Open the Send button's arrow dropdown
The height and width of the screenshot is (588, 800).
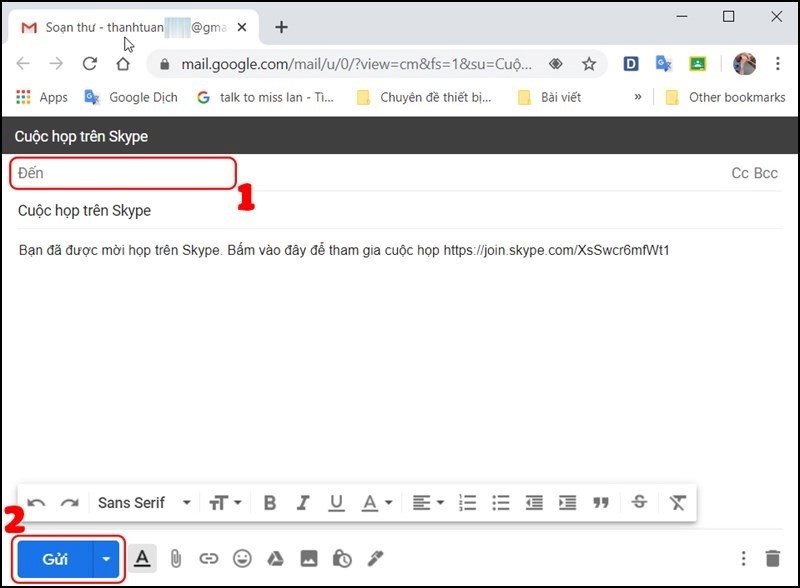(106, 559)
